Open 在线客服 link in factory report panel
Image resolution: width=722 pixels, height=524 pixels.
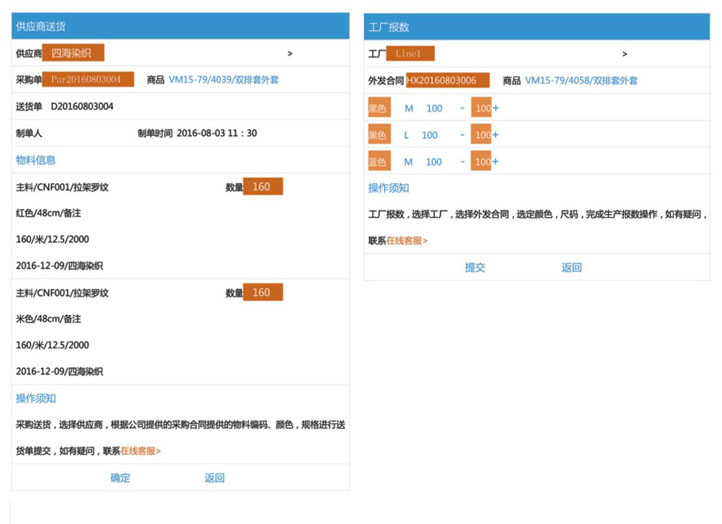[x=407, y=241]
